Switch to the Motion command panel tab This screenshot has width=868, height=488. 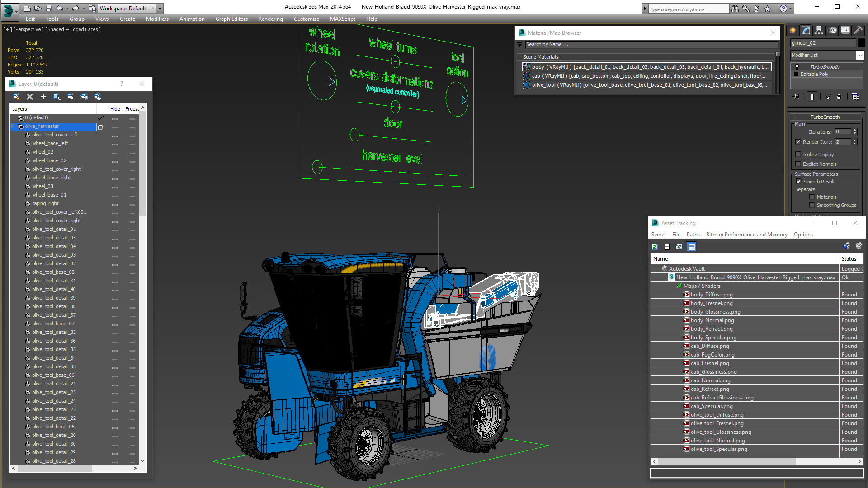point(833,30)
